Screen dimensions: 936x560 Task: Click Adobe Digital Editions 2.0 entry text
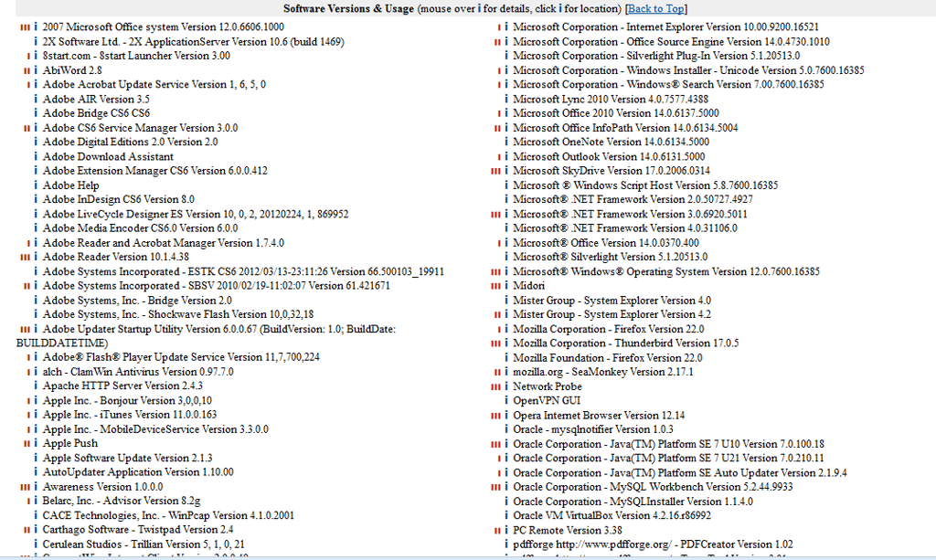[x=130, y=142]
